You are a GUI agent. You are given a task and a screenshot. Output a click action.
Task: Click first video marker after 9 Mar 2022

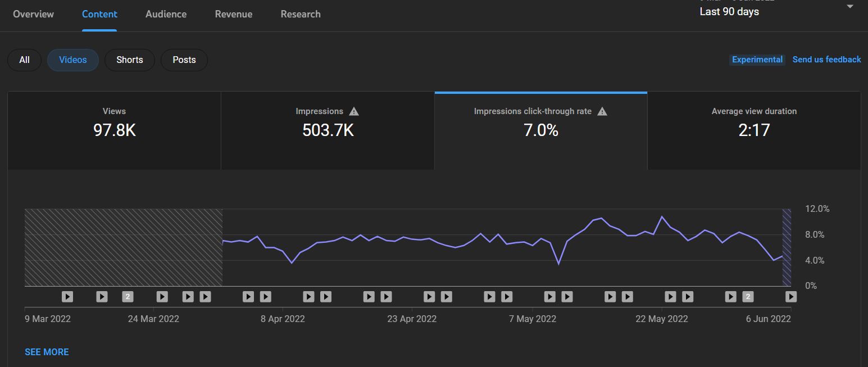(x=67, y=296)
